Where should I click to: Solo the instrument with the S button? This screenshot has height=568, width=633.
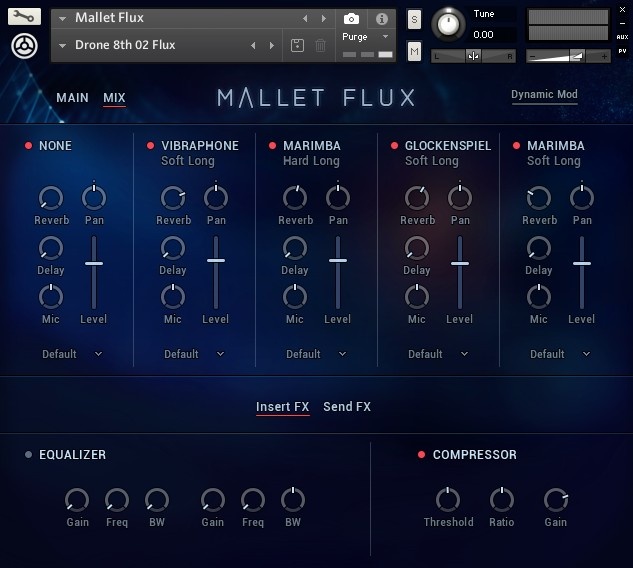[414, 19]
